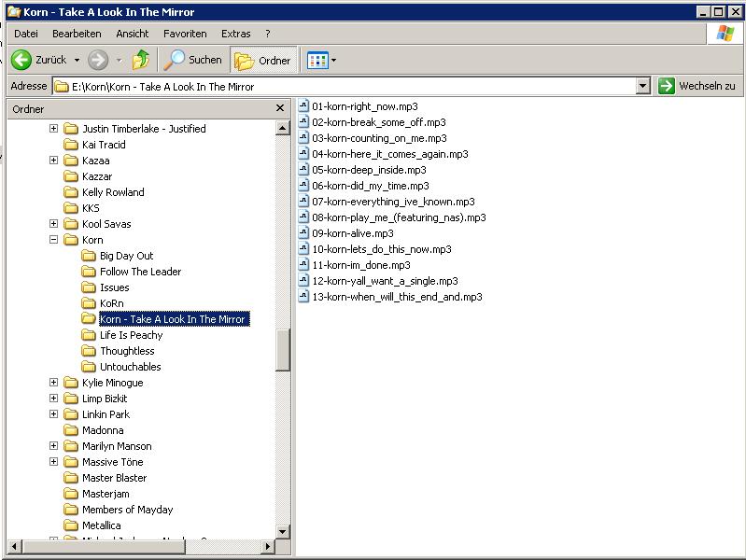Screen dimensions: 746x560
Task: Toggle the Ordner folders pane button
Action: point(263,61)
